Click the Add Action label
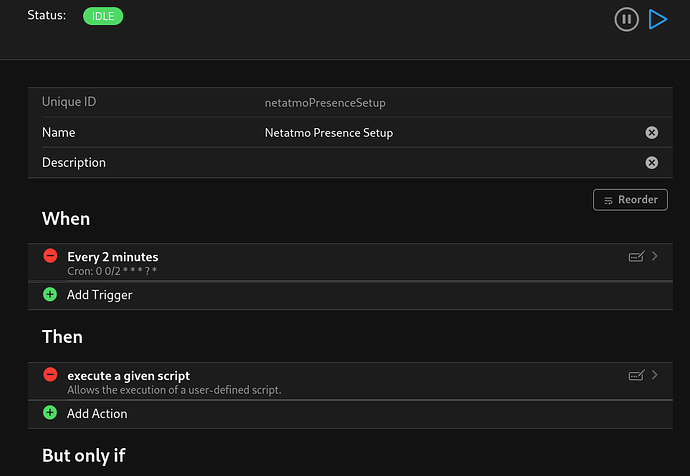The image size is (690, 476). coord(97,413)
